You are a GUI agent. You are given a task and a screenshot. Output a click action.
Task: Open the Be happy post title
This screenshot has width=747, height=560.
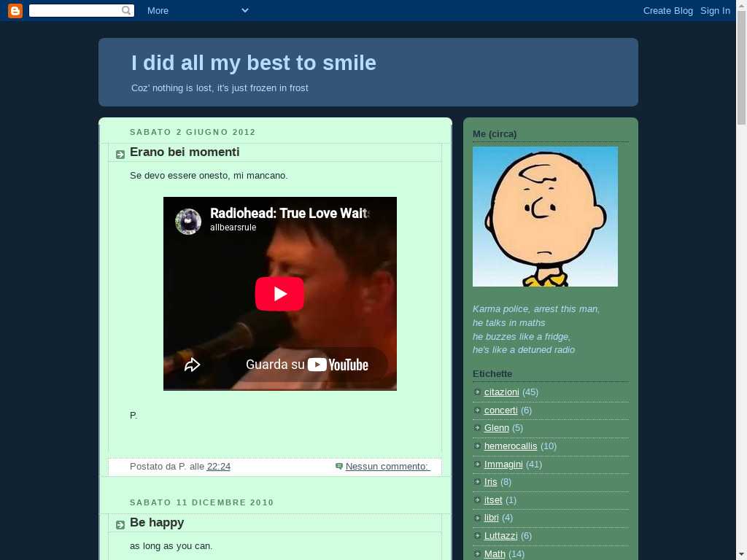tap(157, 522)
